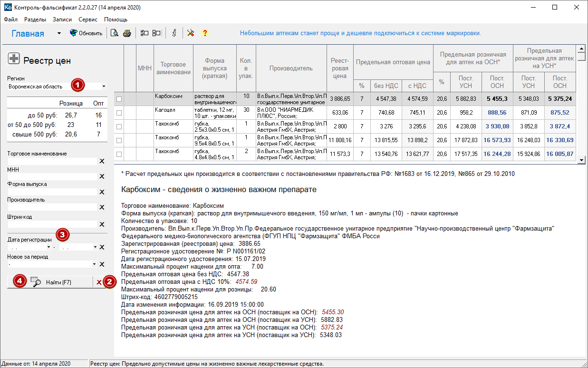Click the uncheck-all rows toolbar icon
Image resolution: width=588 pixels, height=368 pixels.
pos(156,33)
